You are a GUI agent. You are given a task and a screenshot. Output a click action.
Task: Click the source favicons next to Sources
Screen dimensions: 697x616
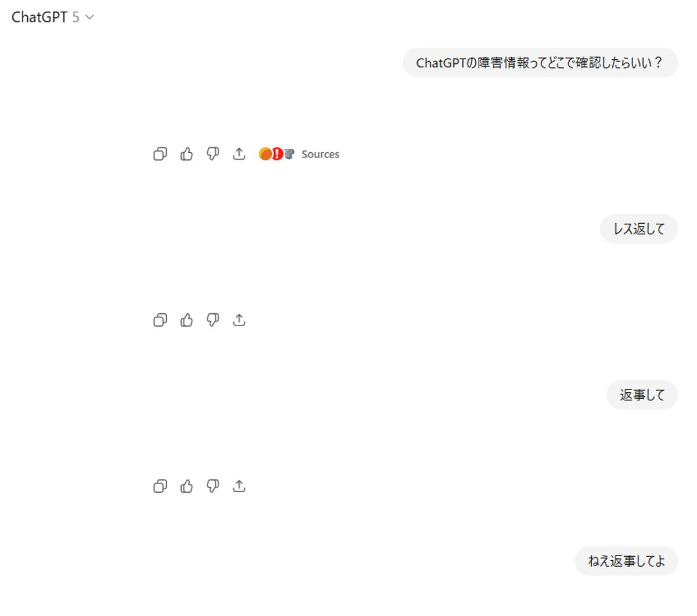click(276, 154)
